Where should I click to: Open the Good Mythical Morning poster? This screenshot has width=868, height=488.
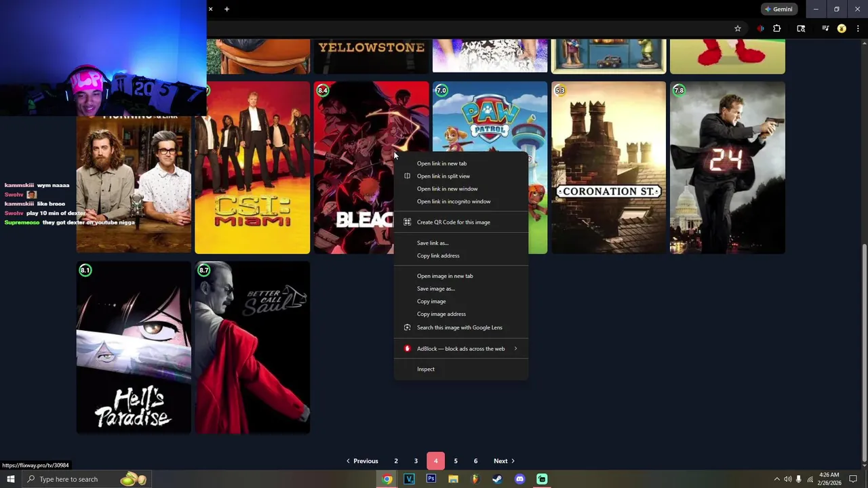point(134,184)
